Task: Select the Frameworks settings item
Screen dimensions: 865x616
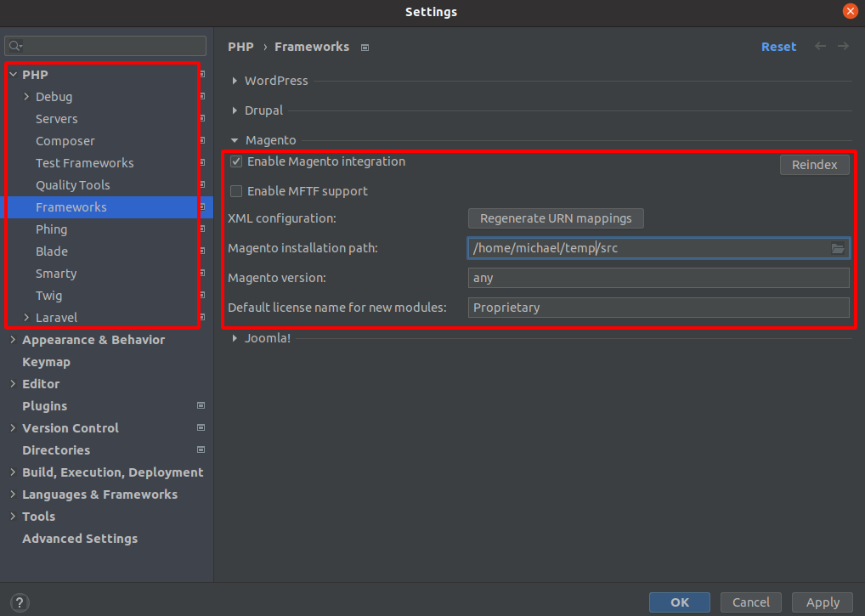Action: (106, 207)
